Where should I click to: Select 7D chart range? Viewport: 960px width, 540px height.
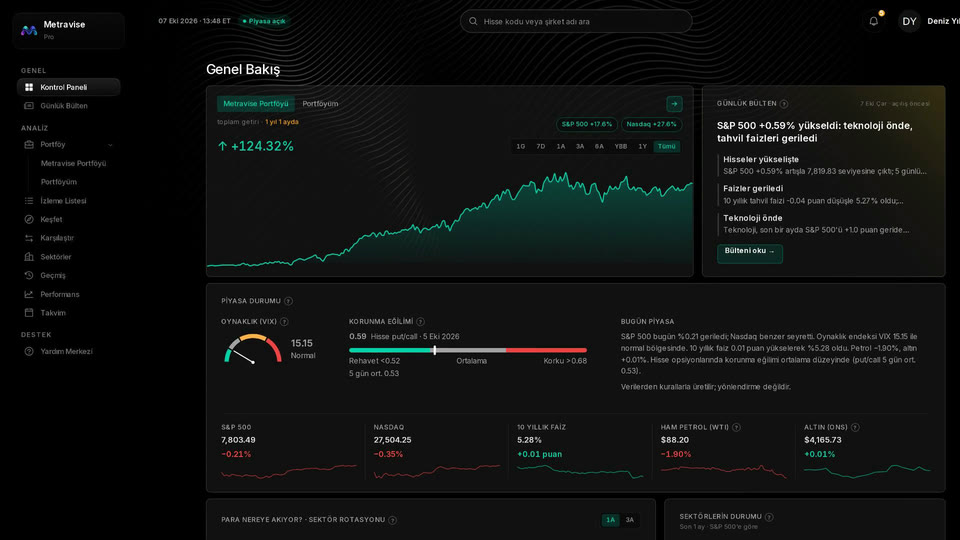541,146
